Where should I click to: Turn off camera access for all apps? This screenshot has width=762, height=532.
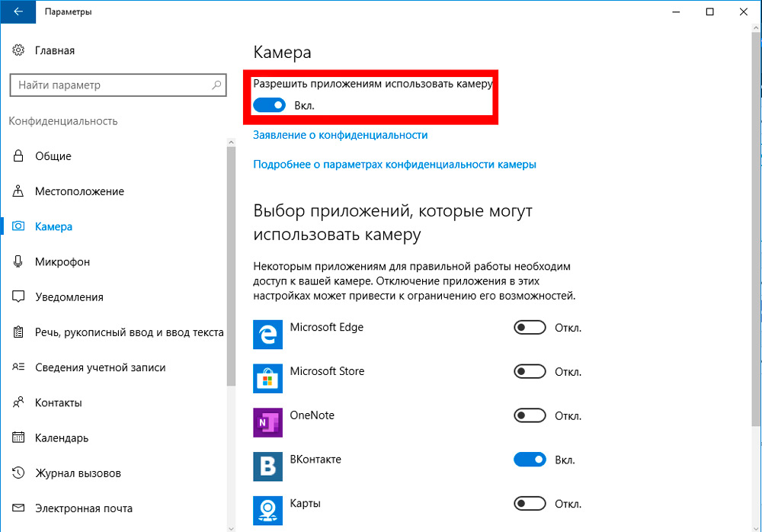pyautogui.click(x=269, y=105)
